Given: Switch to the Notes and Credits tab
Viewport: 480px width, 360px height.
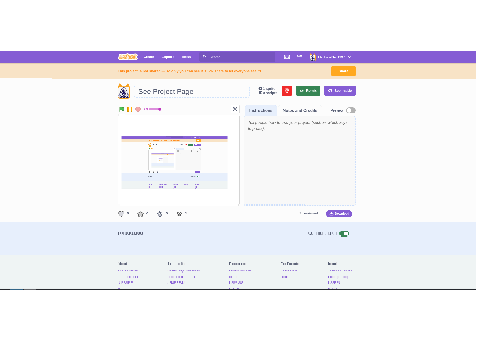Looking at the screenshot, I should pos(299,110).
